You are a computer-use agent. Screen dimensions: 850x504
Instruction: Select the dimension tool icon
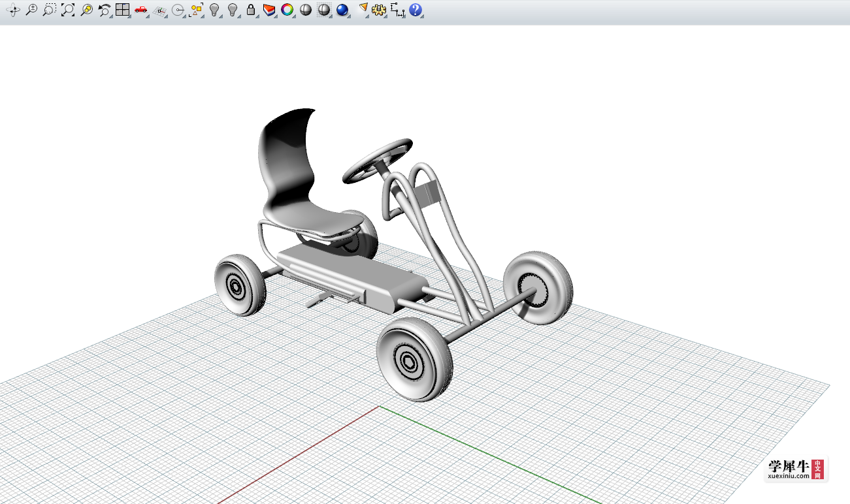pyautogui.click(x=397, y=10)
